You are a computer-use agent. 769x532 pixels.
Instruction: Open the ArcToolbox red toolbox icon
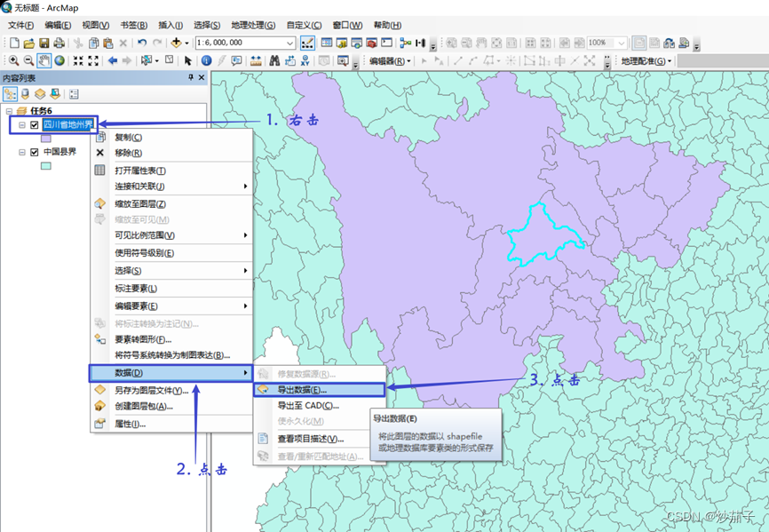tap(372, 44)
